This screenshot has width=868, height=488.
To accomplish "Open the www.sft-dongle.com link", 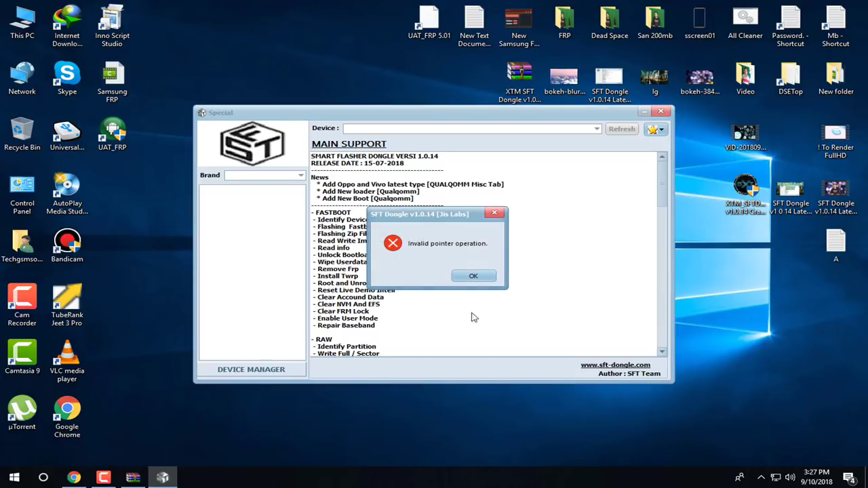I will (615, 365).
